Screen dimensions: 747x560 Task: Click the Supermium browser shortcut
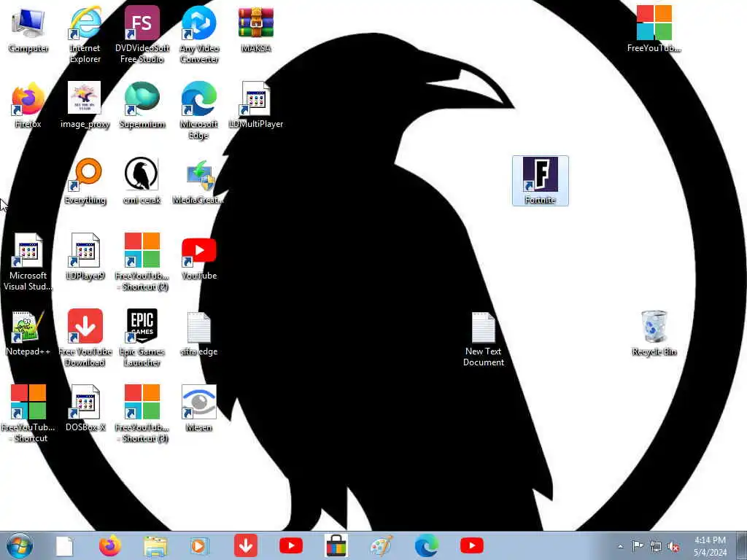point(142,105)
